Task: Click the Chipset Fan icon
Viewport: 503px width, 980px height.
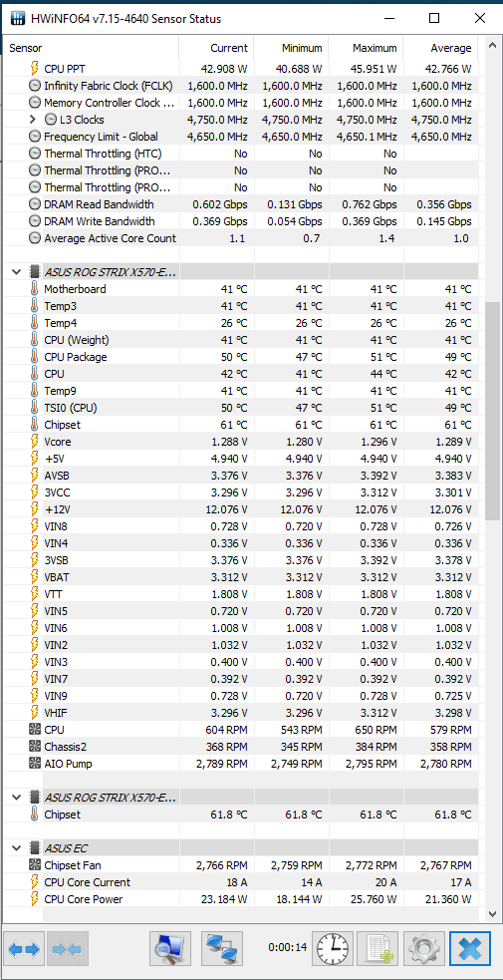Action: [34, 865]
